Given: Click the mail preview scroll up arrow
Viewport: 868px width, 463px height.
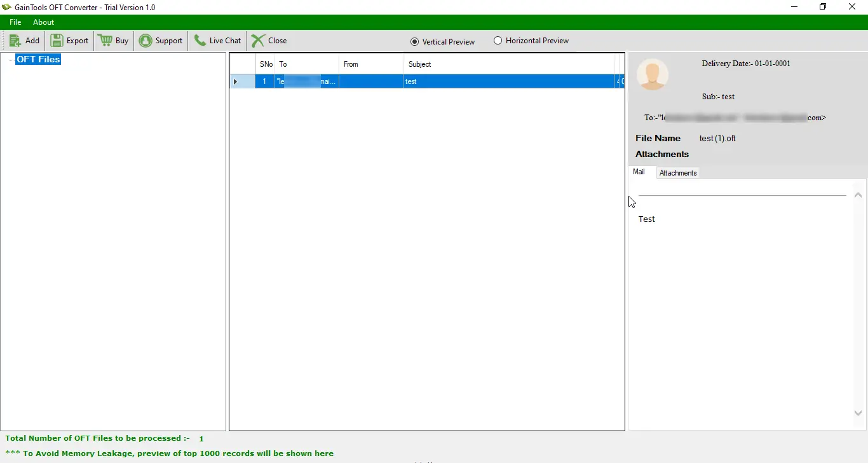Looking at the screenshot, I should tap(858, 196).
